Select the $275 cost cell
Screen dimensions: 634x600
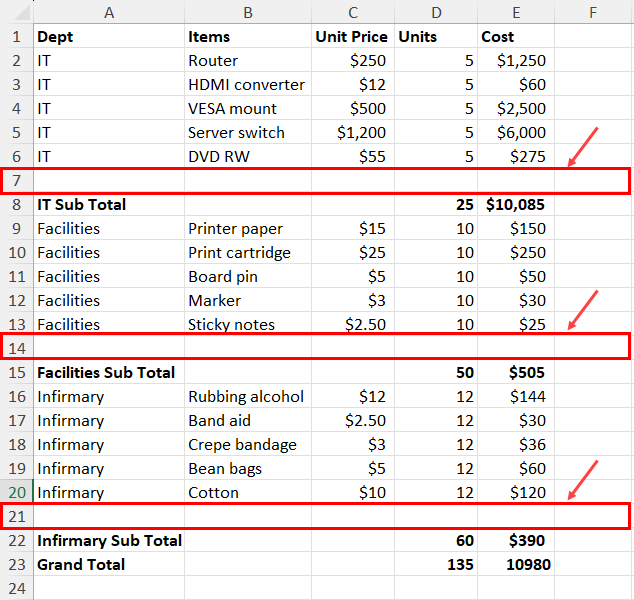point(516,156)
